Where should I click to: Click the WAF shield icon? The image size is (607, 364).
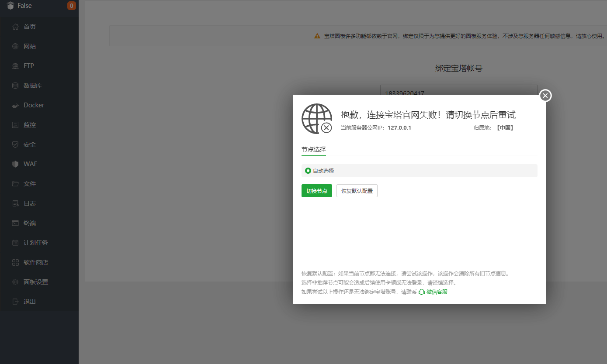tap(15, 164)
